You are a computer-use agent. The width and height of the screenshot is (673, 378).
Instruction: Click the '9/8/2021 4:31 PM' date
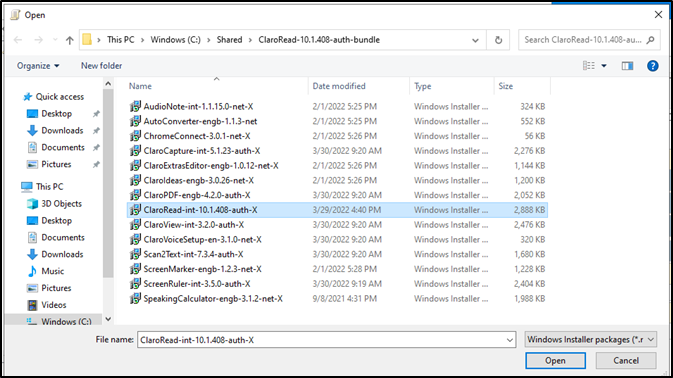click(x=345, y=299)
